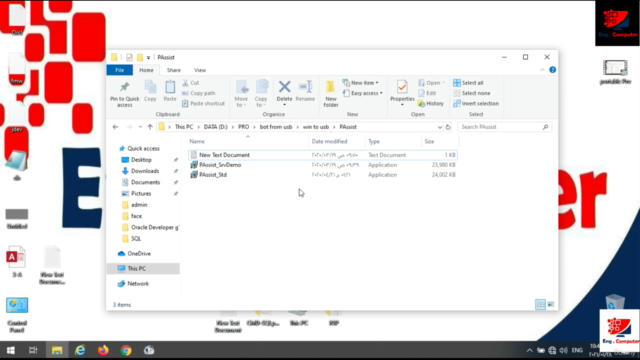Select Network in navigation pane
Image resolution: width=640 pixels, height=360 pixels.
pyautogui.click(x=138, y=284)
